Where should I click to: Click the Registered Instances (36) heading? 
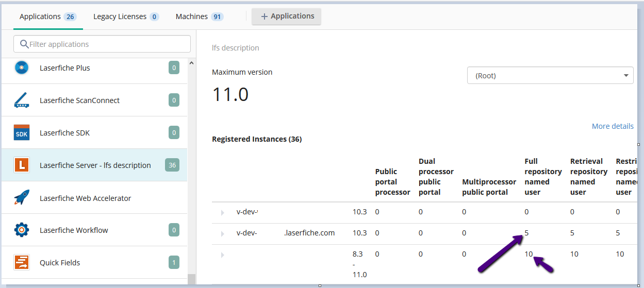(257, 139)
